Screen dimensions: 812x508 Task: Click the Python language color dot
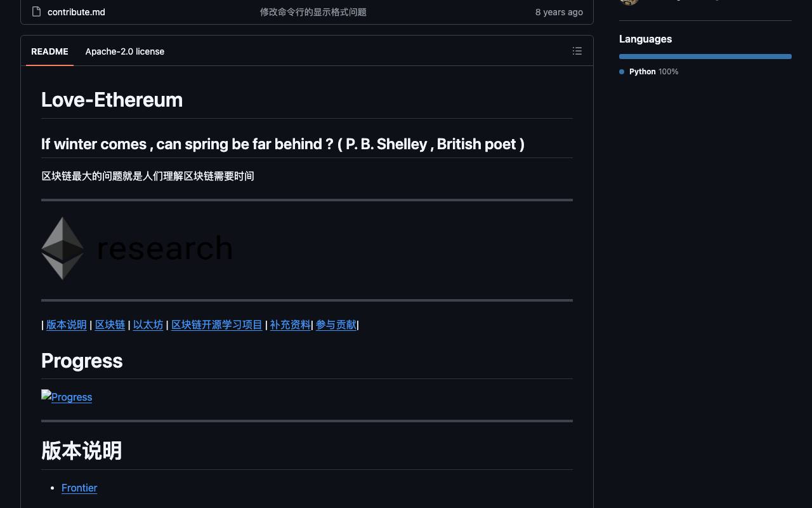[622, 72]
